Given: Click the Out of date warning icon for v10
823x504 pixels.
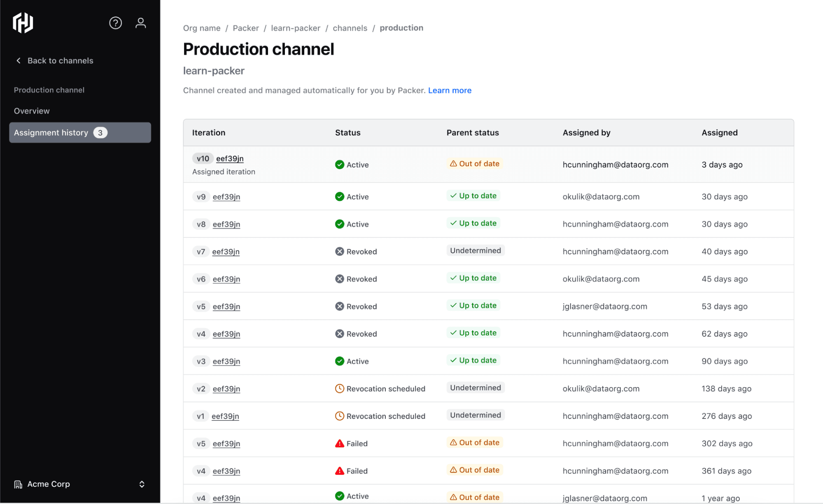Looking at the screenshot, I should coord(453,163).
